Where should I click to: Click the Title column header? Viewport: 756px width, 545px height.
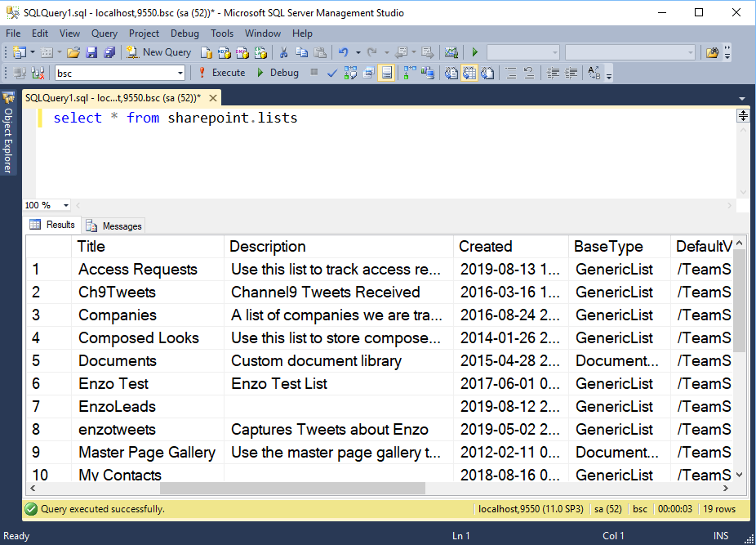pyautogui.click(x=148, y=246)
